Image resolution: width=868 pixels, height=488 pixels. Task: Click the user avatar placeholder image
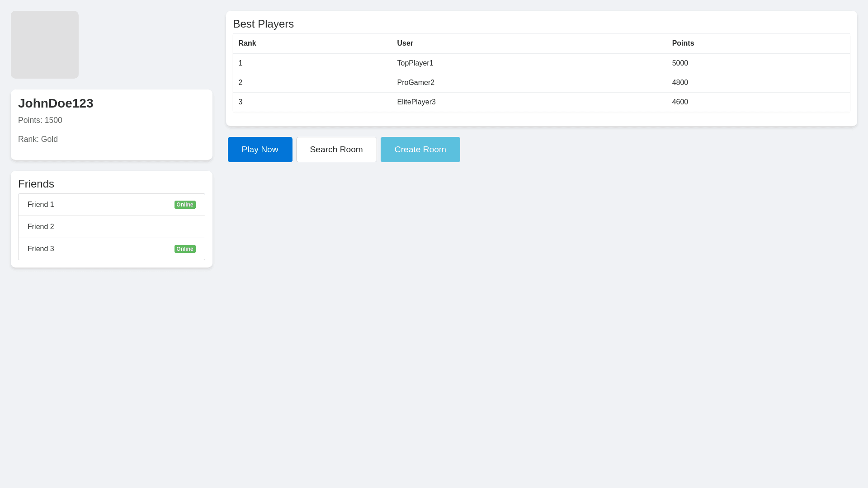(x=45, y=45)
